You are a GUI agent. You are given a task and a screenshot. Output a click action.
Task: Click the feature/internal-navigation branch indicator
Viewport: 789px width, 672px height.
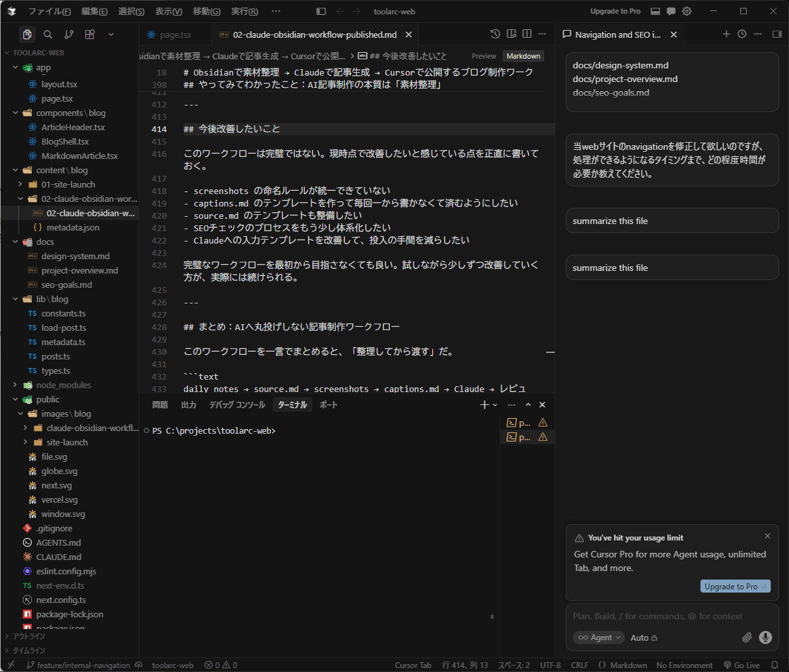[x=78, y=665]
